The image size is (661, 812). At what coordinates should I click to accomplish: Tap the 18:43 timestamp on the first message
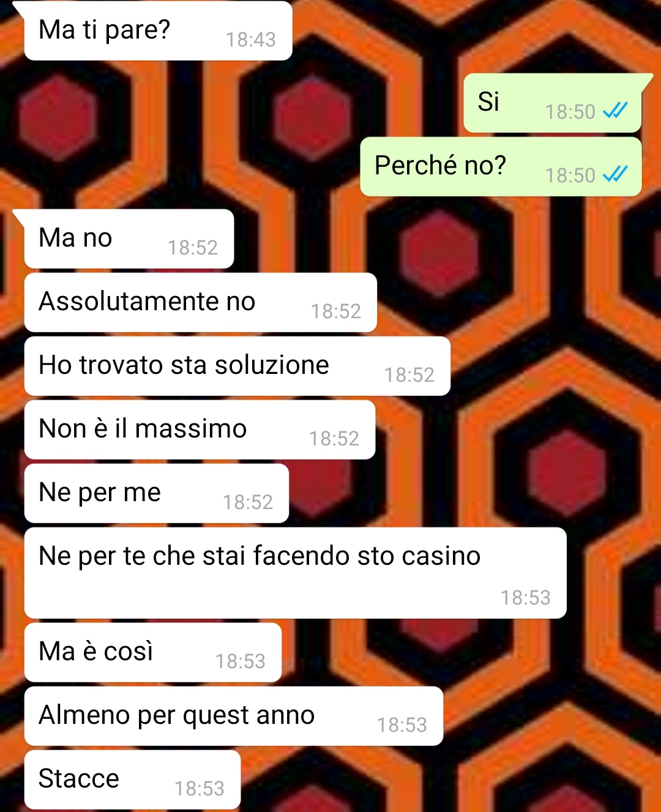(x=251, y=40)
